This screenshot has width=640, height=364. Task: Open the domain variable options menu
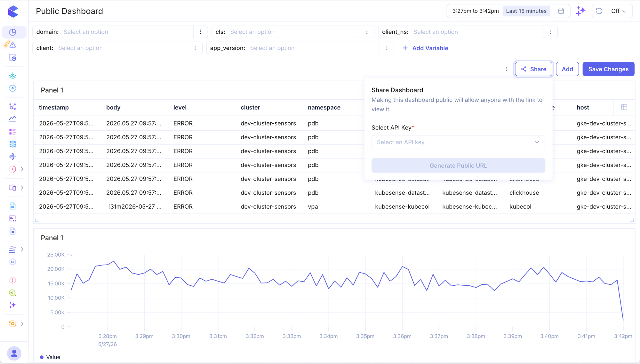point(201,32)
